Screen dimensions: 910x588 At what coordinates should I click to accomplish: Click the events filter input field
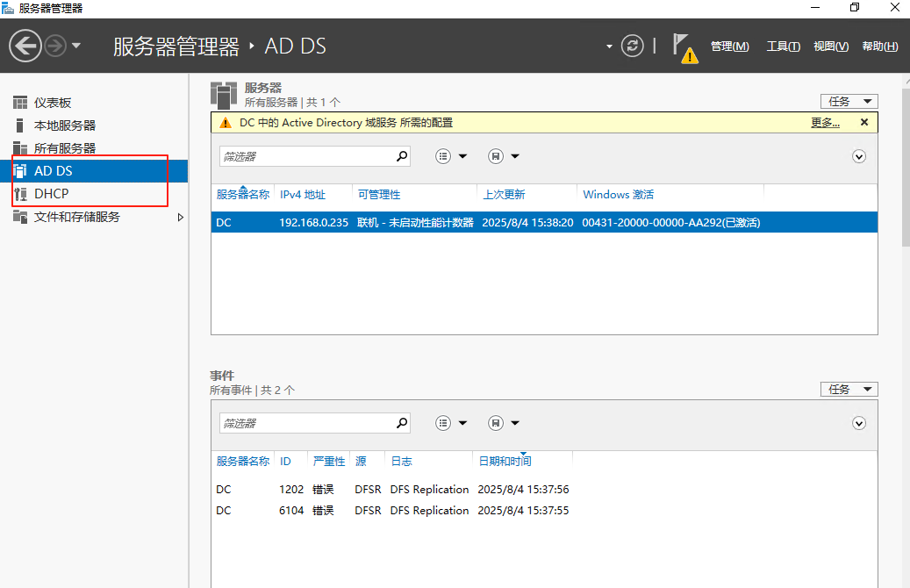coord(308,423)
